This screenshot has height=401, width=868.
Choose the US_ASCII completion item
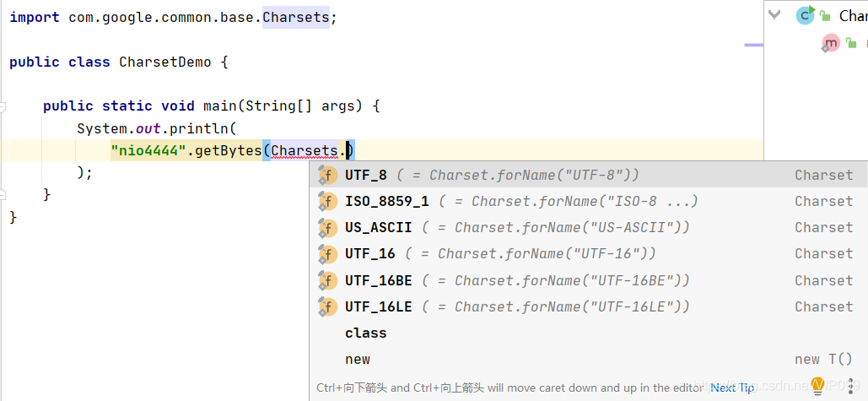pyautogui.click(x=587, y=228)
